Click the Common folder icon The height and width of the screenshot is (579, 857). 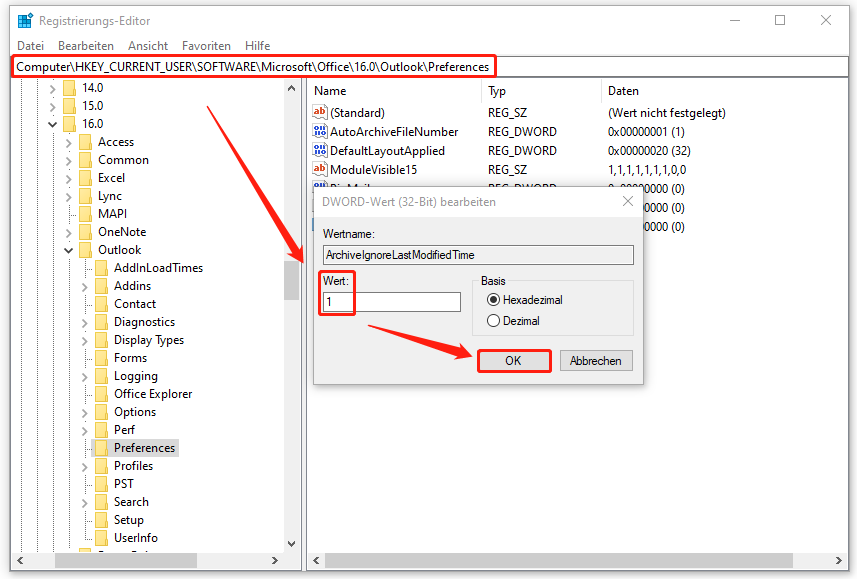85,160
